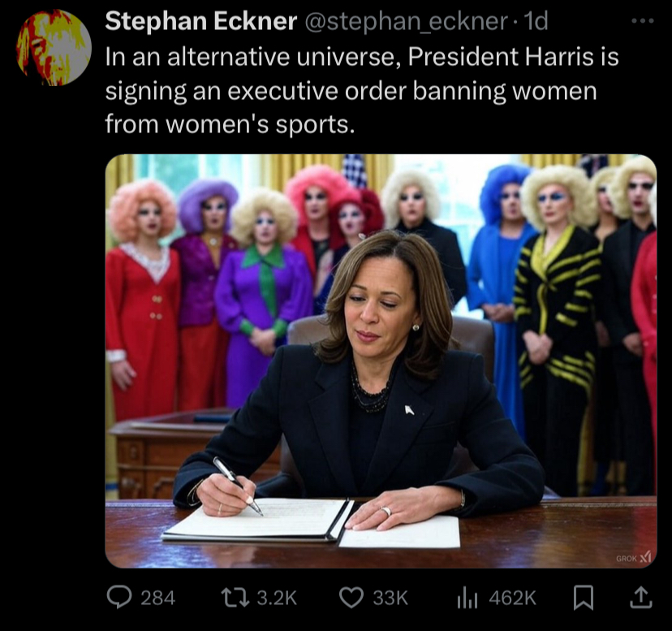This screenshot has height=631, width=672.
Task: Click the American flag in the photo background
Action: click(x=355, y=171)
